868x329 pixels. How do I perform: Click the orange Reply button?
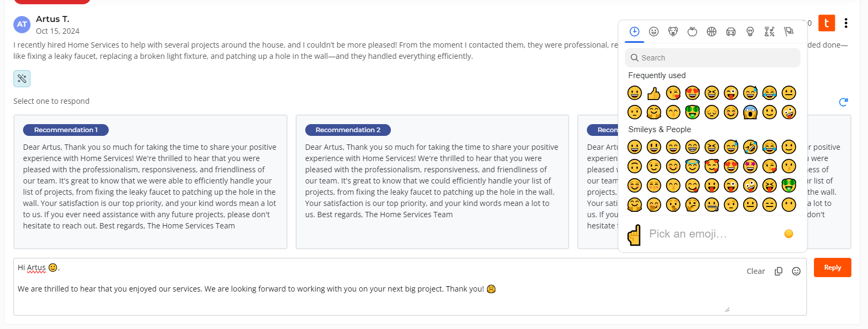[x=832, y=267]
